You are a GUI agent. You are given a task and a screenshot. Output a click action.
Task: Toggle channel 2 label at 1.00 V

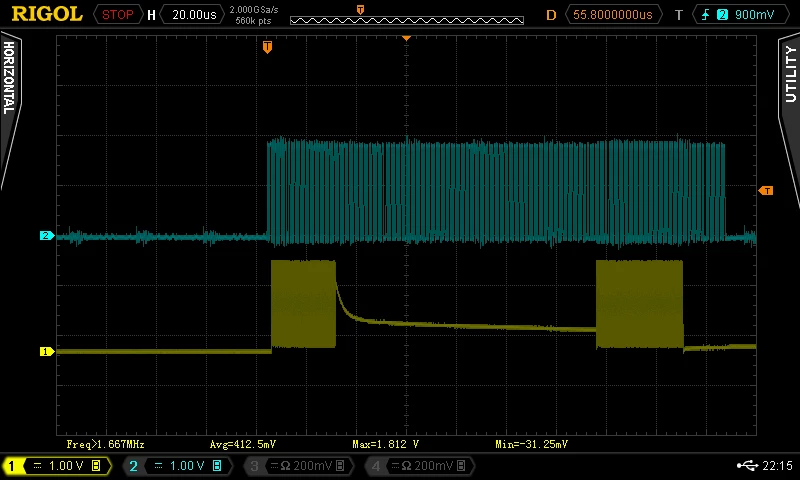(x=178, y=466)
